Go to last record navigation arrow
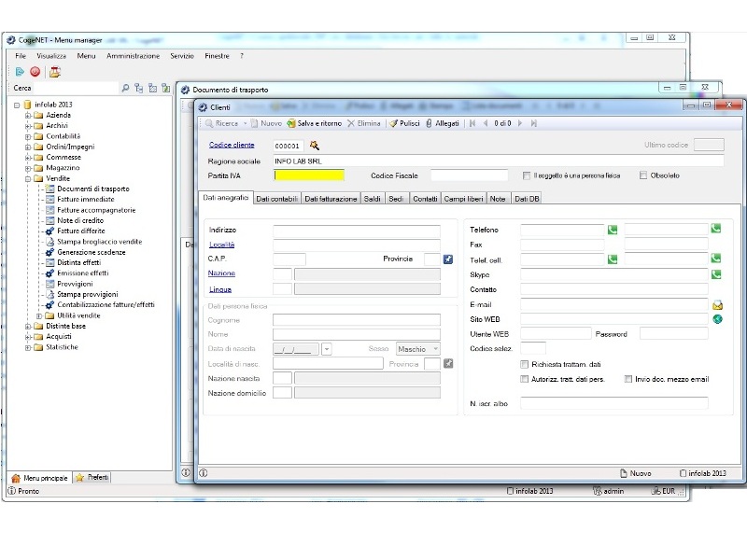 tap(533, 123)
